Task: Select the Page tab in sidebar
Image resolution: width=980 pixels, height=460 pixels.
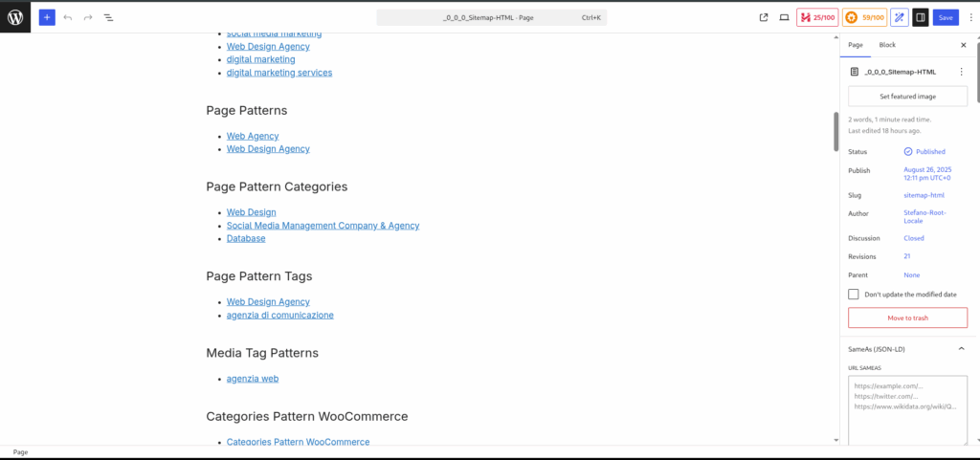Action: click(856, 45)
